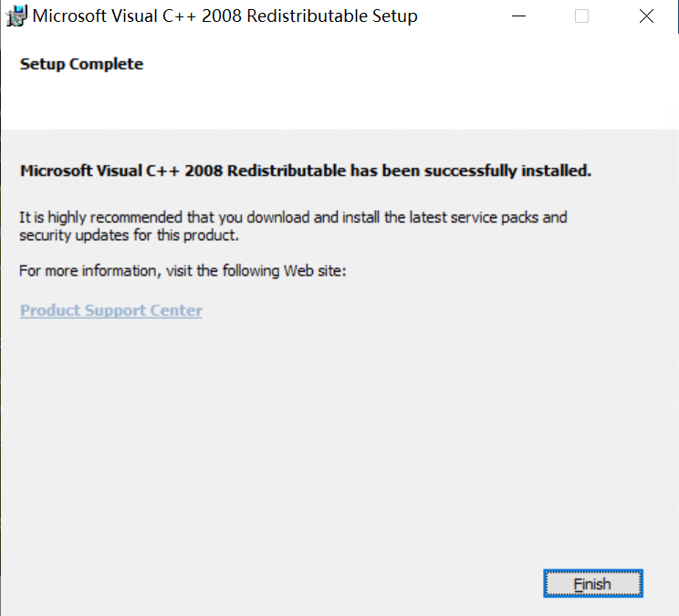The height and width of the screenshot is (616, 679).
Task: Click the 'It is highly recommended' text line
Action: (x=293, y=217)
